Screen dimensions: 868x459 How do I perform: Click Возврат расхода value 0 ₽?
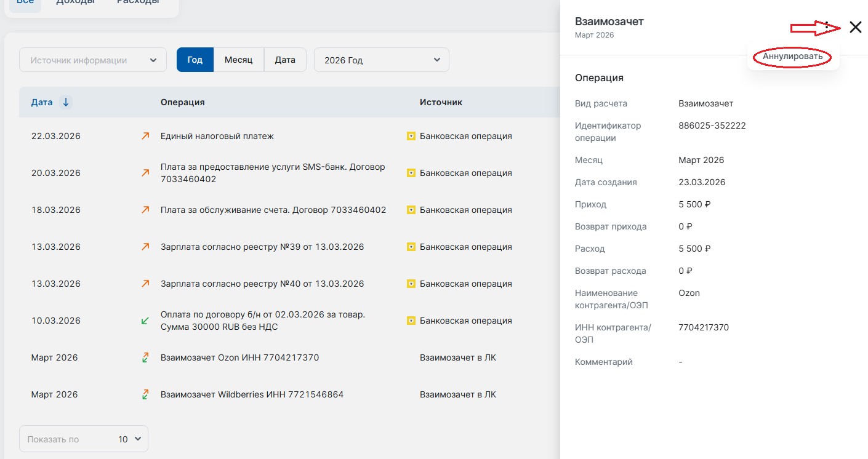[685, 271]
